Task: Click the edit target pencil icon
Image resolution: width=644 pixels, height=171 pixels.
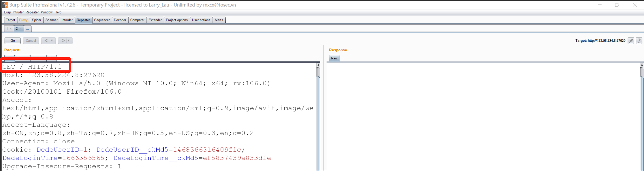Action: pos(631,41)
